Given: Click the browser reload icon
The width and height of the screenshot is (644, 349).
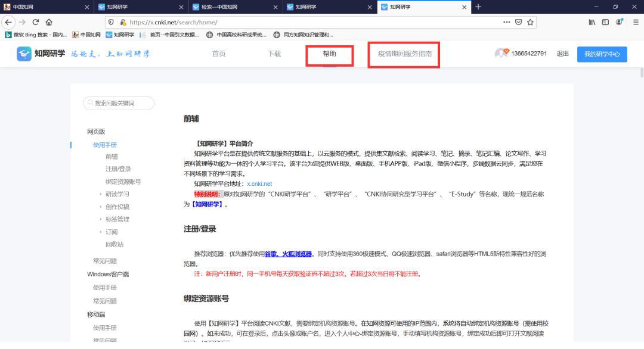Looking at the screenshot, I should pos(36,22).
